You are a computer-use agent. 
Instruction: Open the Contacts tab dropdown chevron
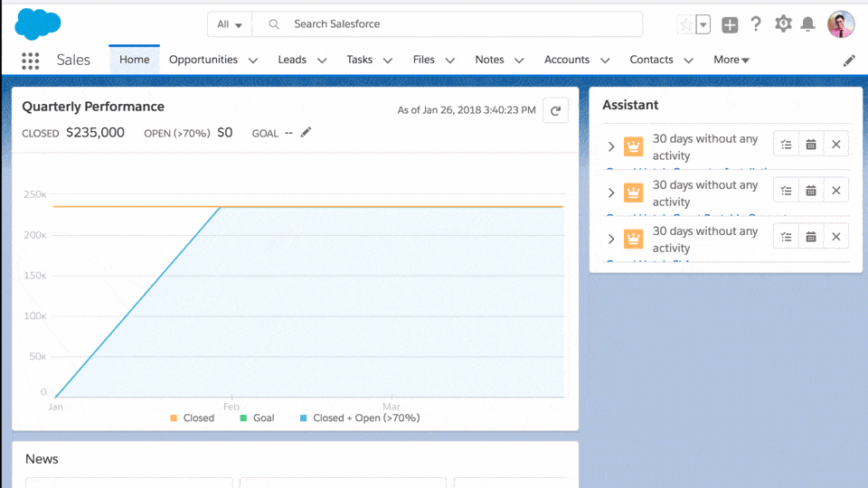(688, 61)
